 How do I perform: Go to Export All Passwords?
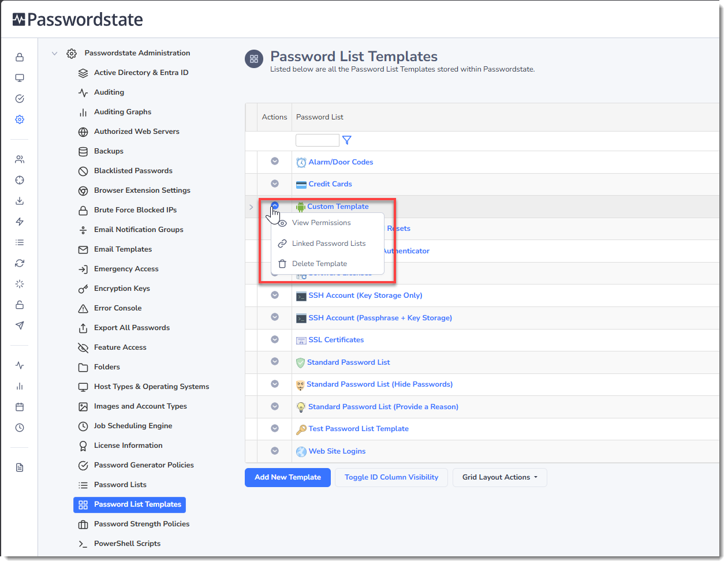(x=132, y=328)
